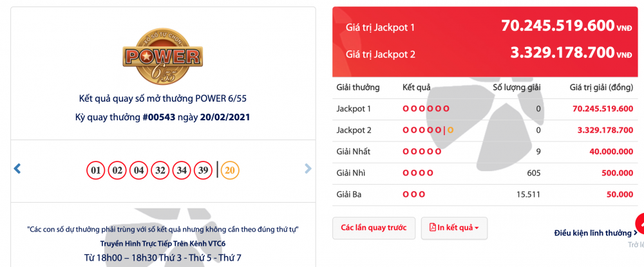644x267 pixels.
Task: Click winning number ball 39
Action: tap(203, 170)
